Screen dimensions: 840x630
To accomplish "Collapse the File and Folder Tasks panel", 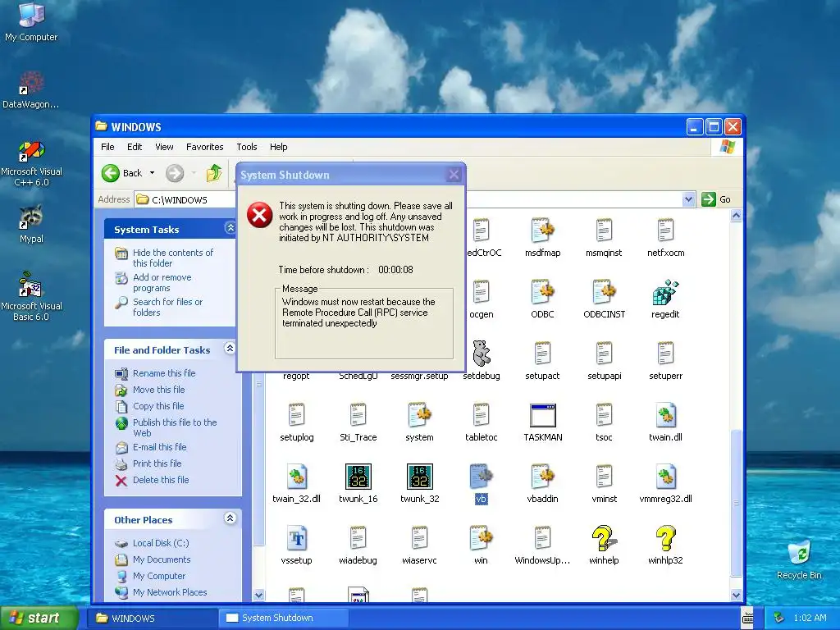I will [230, 348].
